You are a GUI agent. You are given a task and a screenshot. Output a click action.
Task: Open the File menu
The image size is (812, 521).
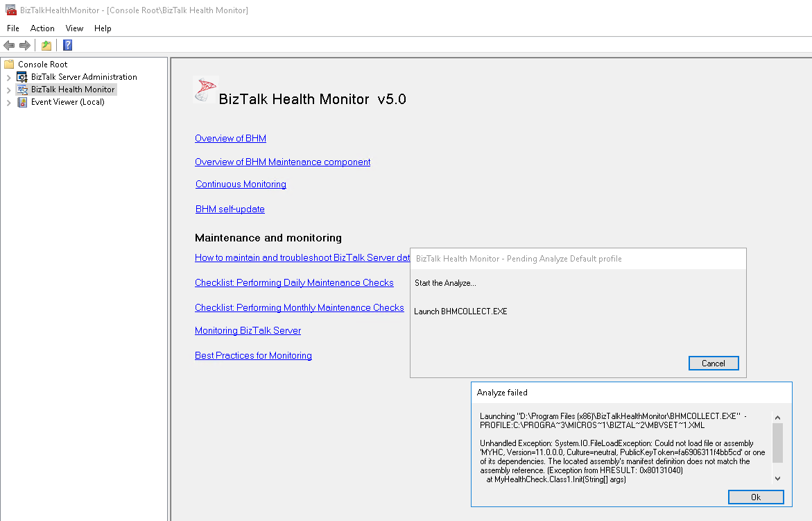point(13,28)
